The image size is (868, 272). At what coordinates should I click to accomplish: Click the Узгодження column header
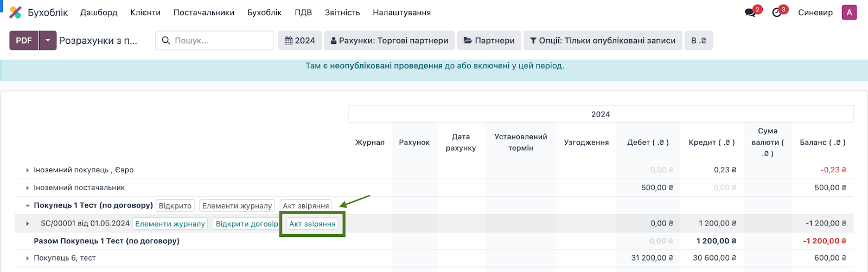coord(586,143)
